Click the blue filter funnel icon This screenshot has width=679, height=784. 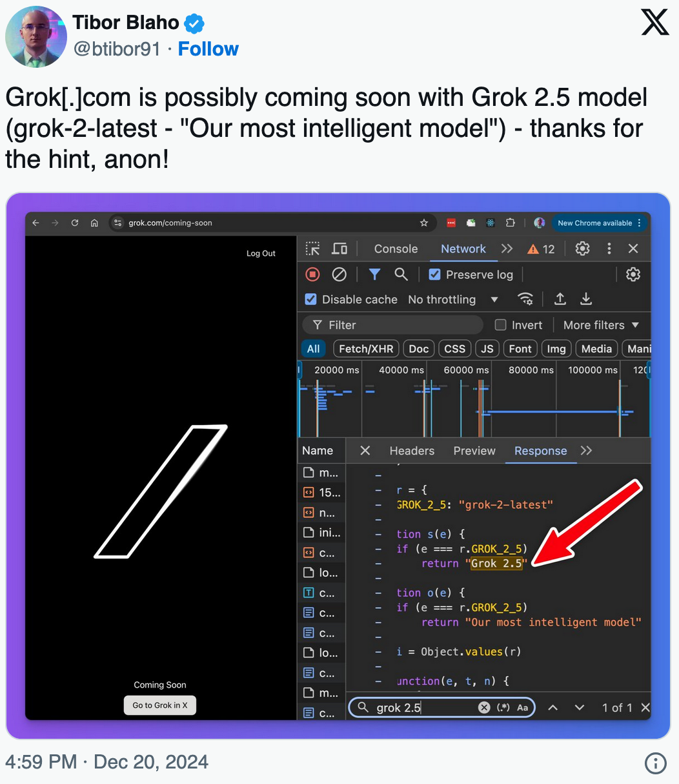(x=374, y=274)
